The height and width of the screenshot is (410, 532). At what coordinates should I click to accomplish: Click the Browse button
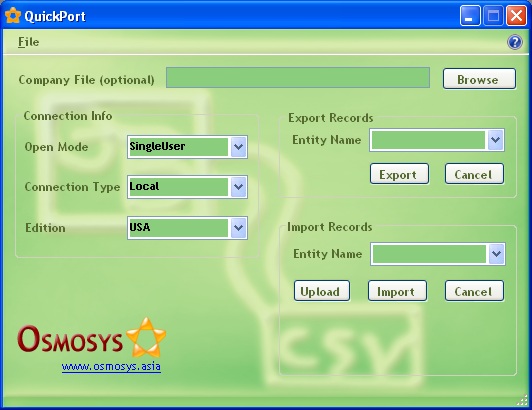click(x=479, y=79)
